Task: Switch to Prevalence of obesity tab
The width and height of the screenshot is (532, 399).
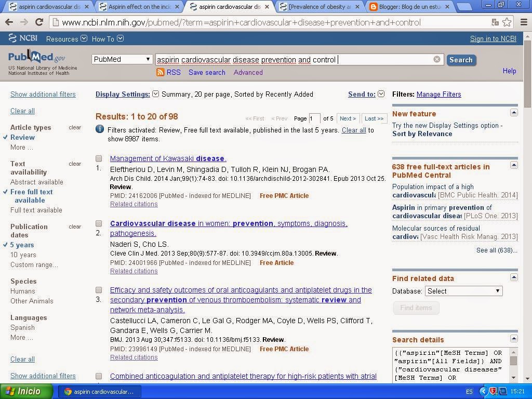Action: pos(319,6)
